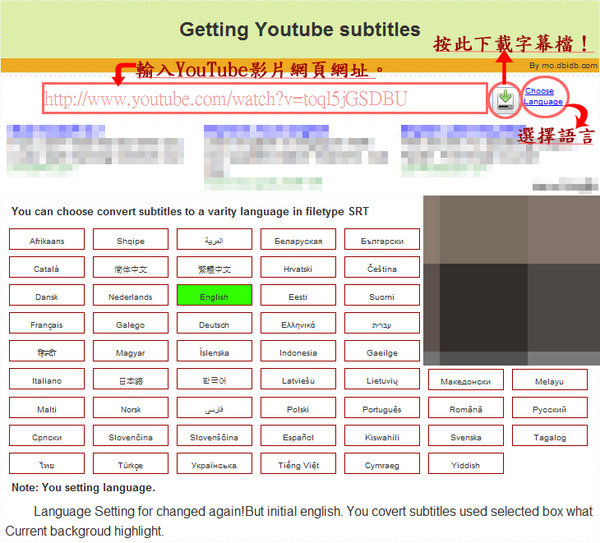Select the Tiếng Việt language button
600x543 pixels.
tap(298, 464)
